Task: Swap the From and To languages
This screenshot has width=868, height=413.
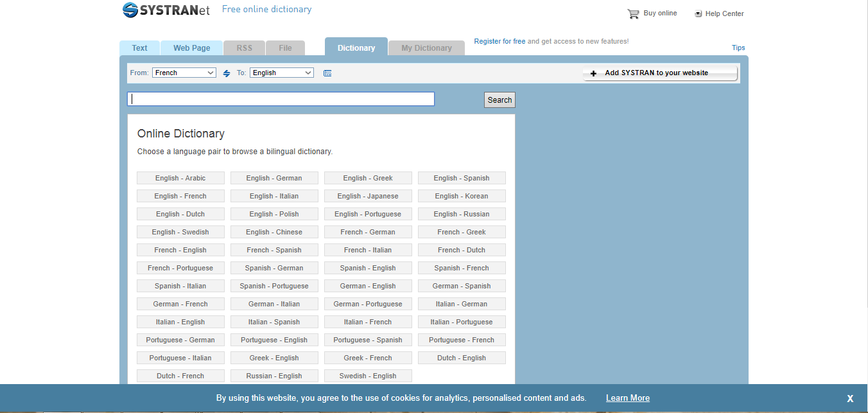Action: pyautogui.click(x=227, y=73)
